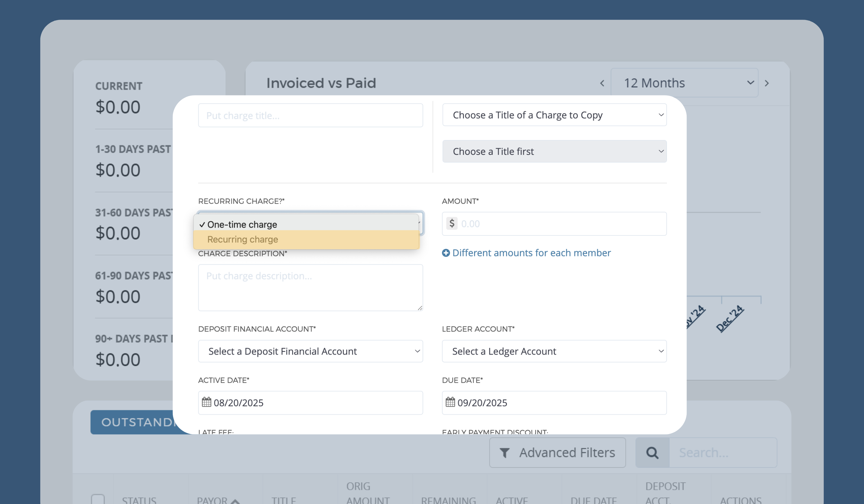Click the charge description text area
Image resolution: width=864 pixels, height=504 pixels.
click(x=310, y=287)
